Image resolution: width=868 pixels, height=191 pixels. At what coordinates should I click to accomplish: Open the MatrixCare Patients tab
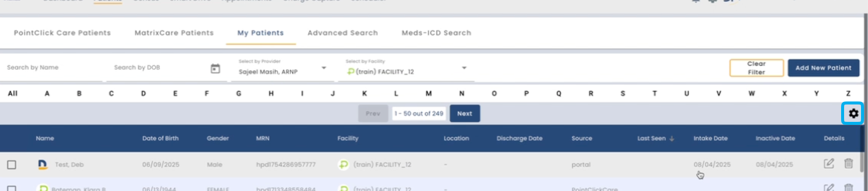tap(174, 33)
